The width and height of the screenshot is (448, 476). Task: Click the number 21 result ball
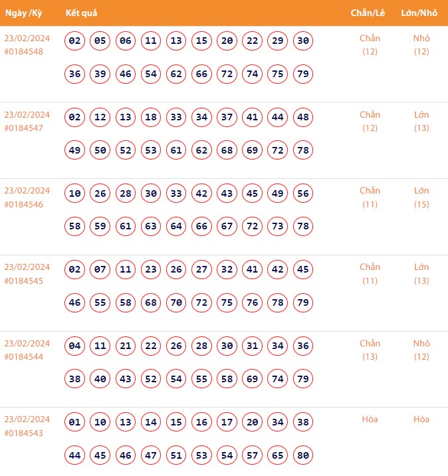[x=126, y=346]
